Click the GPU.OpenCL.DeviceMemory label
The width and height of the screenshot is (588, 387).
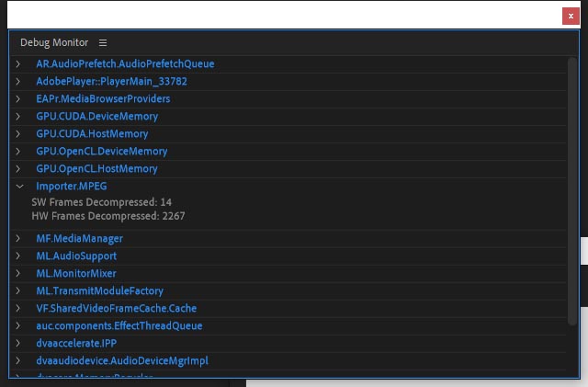tap(101, 152)
